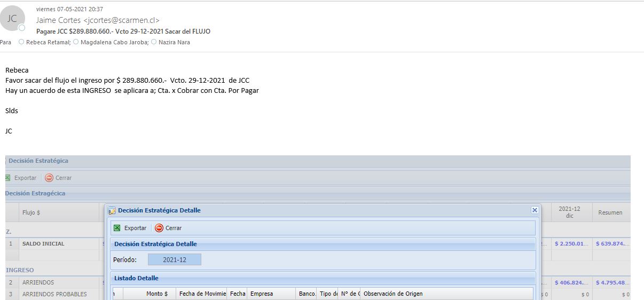Click the Observación de Origen column header

392,294
